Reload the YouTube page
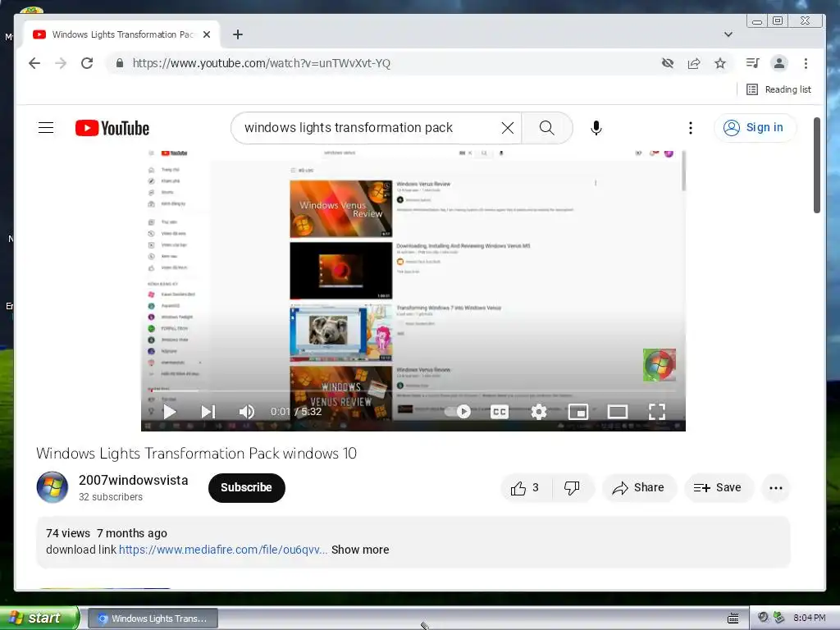Image resolution: width=840 pixels, height=630 pixels. click(87, 63)
